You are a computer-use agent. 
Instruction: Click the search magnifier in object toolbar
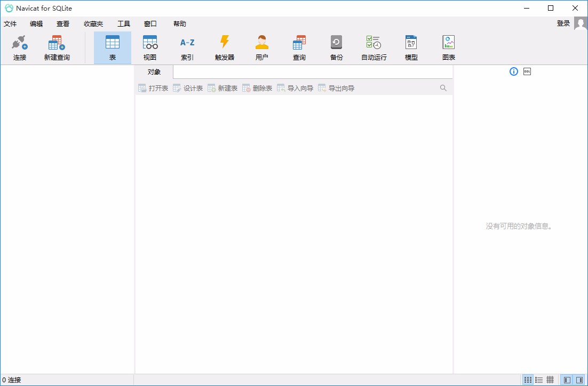(443, 88)
